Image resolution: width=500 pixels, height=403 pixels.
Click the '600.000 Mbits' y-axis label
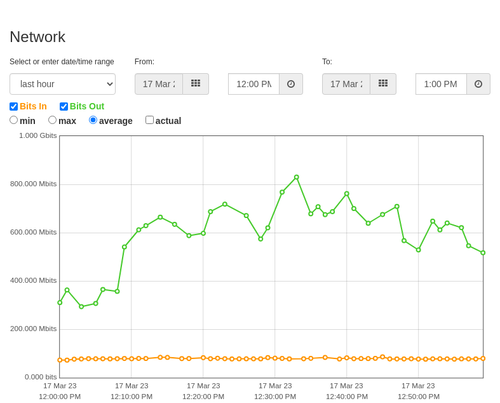tap(33, 232)
